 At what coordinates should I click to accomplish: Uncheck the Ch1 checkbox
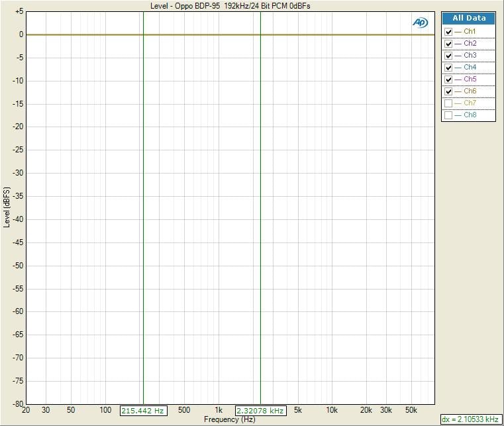[448, 32]
